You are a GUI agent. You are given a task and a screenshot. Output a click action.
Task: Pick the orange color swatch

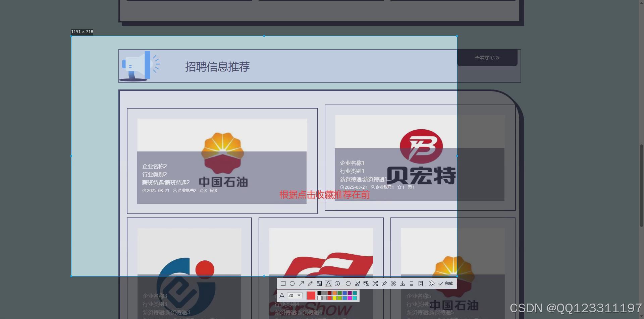(x=335, y=293)
